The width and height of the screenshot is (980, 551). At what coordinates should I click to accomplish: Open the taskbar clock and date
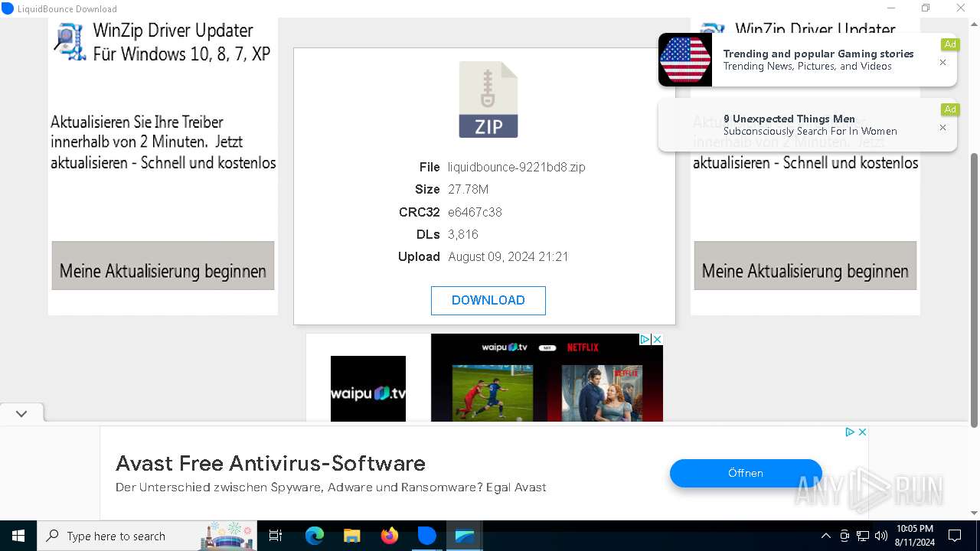915,536
